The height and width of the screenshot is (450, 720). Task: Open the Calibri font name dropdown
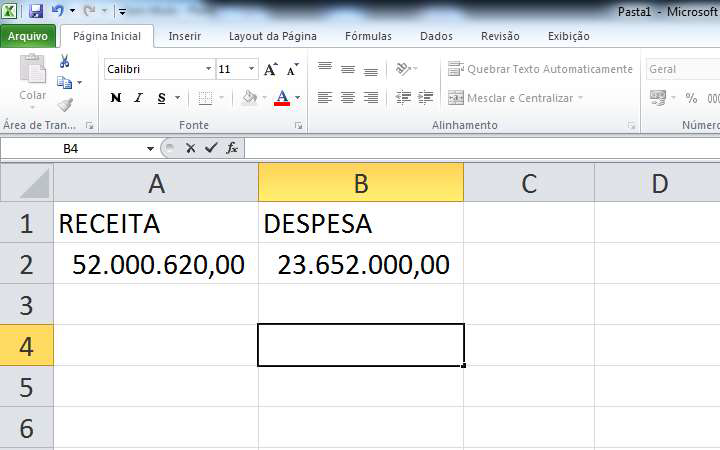208,69
